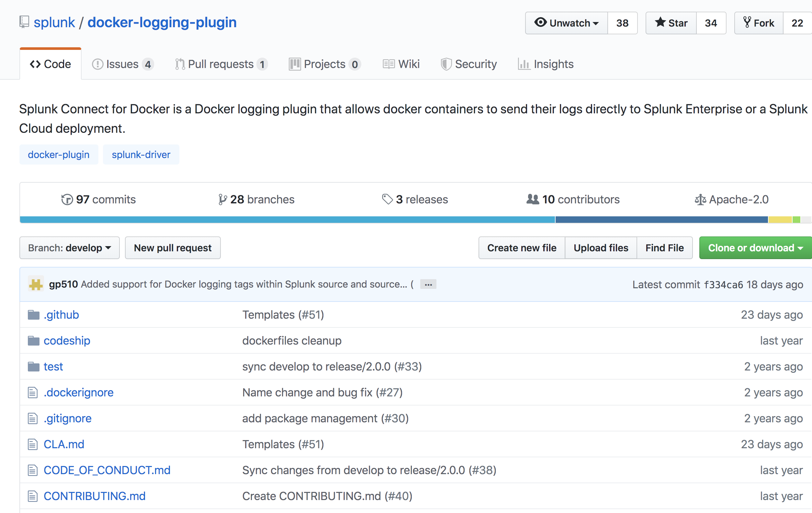Open the Pull requests tab
Viewport: 812px width, 513px height.
(x=221, y=64)
